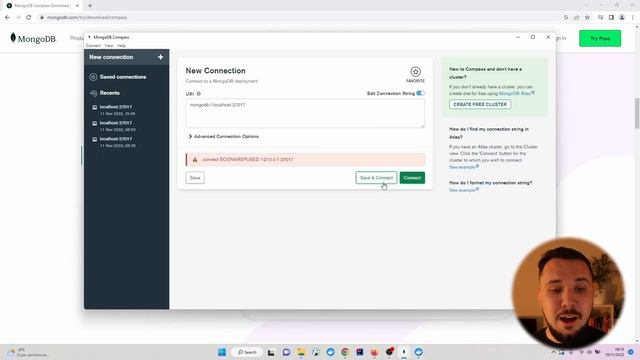Open the Connect menu in Compass
The width and height of the screenshot is (640, 360).
pyautogui.click(x=93, y=46)
